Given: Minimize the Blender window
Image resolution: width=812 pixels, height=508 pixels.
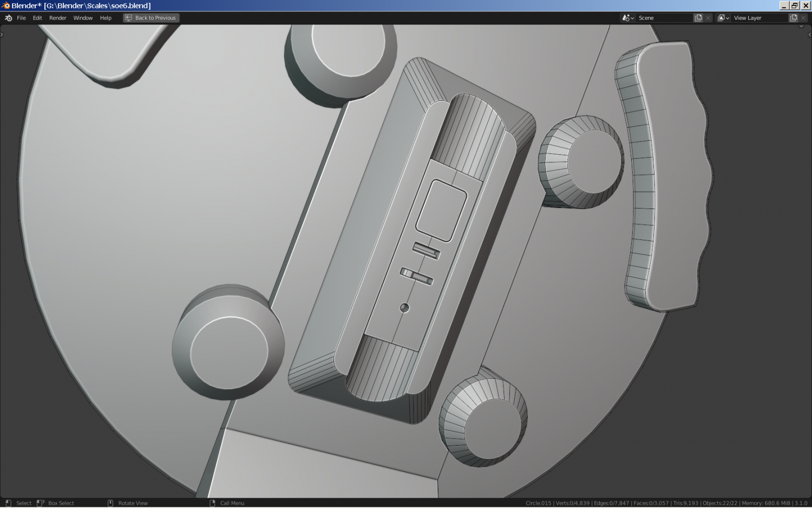Looking at the screenshot, I should [x=784, y=5].
